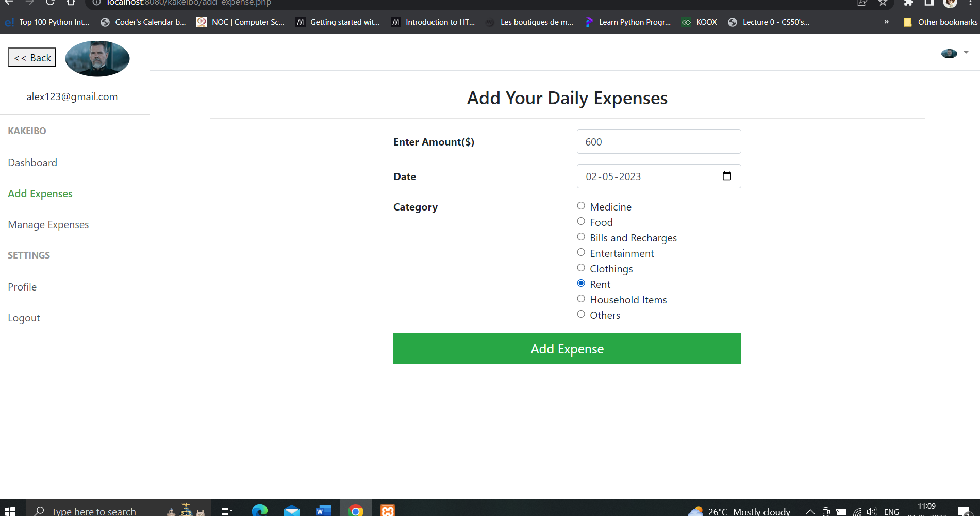Open the Mail app from the taskbar
The image size is (980, 516).
292,510
